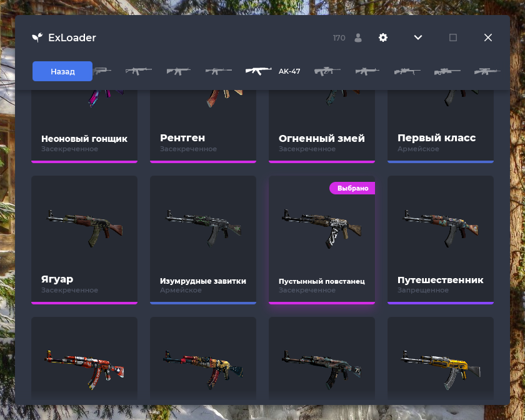The height and width of the screenshot is (420, 525).
Task: Choose the Путешественник skin card
Action: 440,240
